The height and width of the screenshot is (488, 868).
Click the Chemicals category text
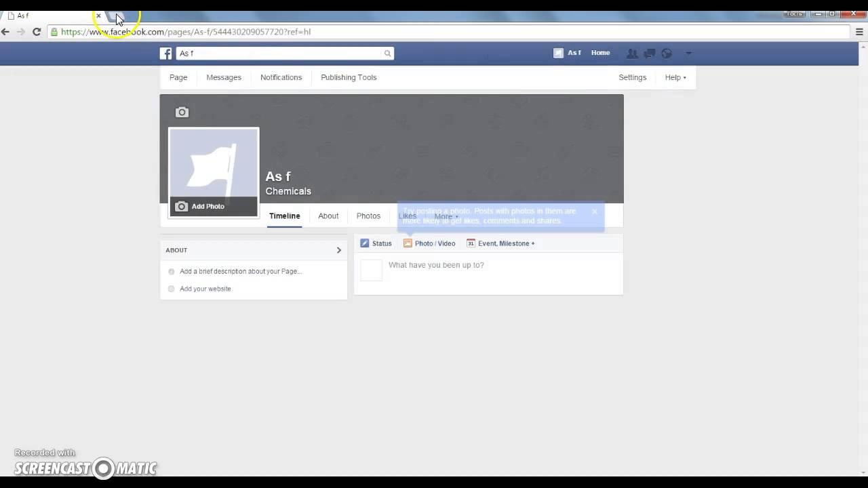[x=288, y=191]
